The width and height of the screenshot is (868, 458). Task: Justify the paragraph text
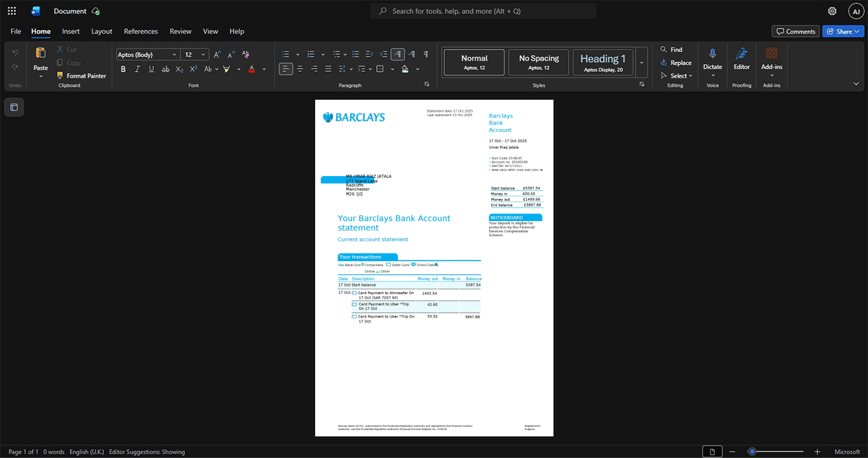click(328, 69)
